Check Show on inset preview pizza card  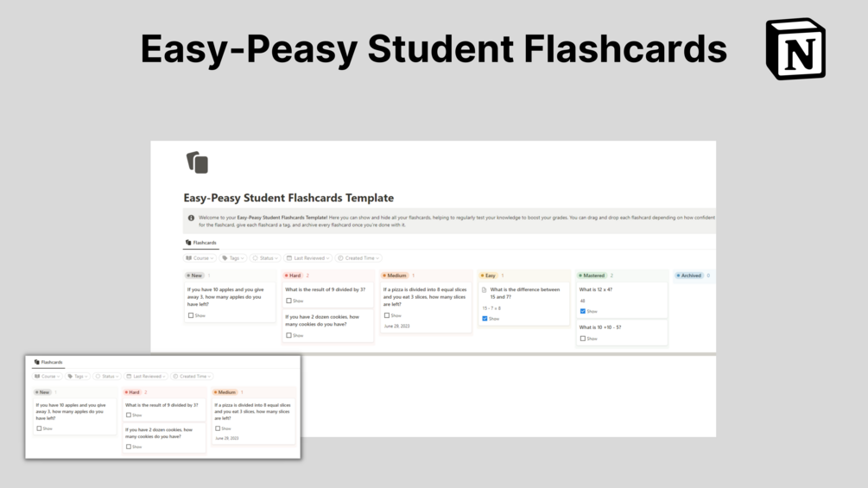(x=218, y=428)
